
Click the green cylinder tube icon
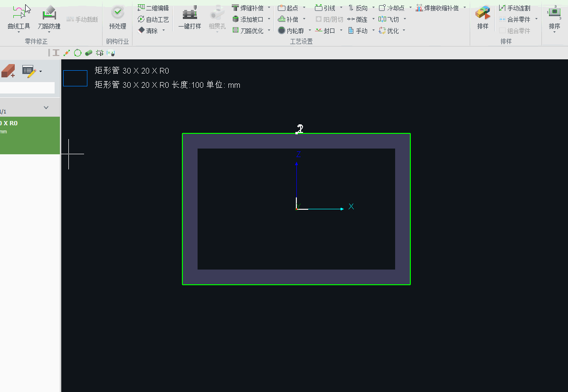click(x=88, y=53)
